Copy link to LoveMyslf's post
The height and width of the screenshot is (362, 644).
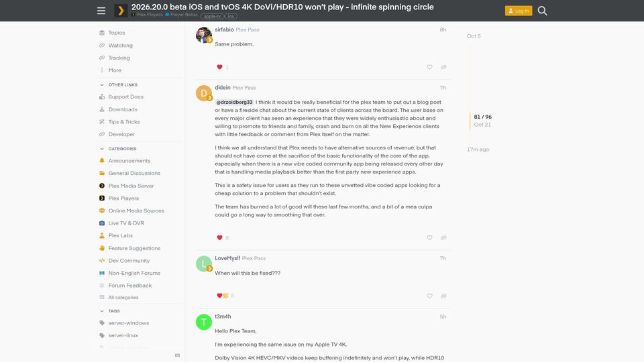tap(443, 296)
